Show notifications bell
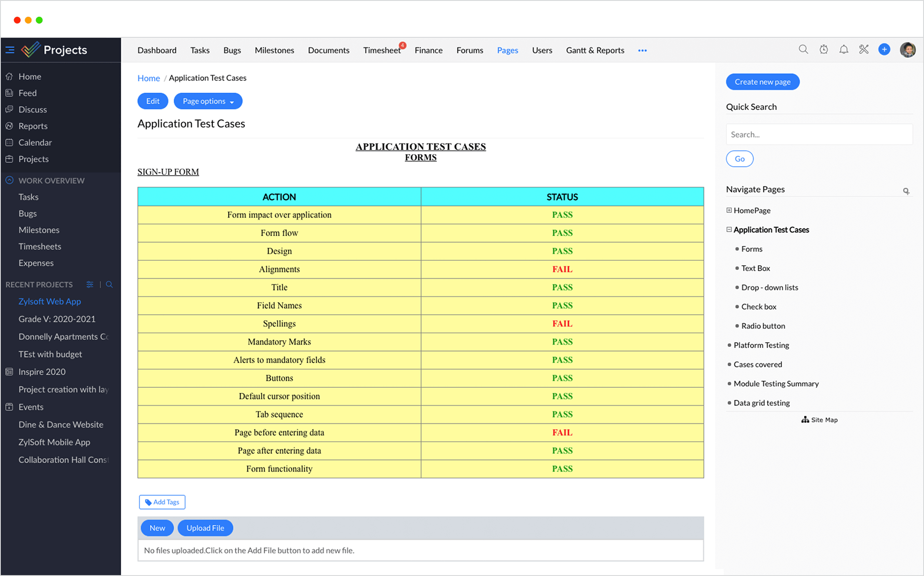Image resolution: width=924 pixels, height=576 pixels. tap(844, 50)
